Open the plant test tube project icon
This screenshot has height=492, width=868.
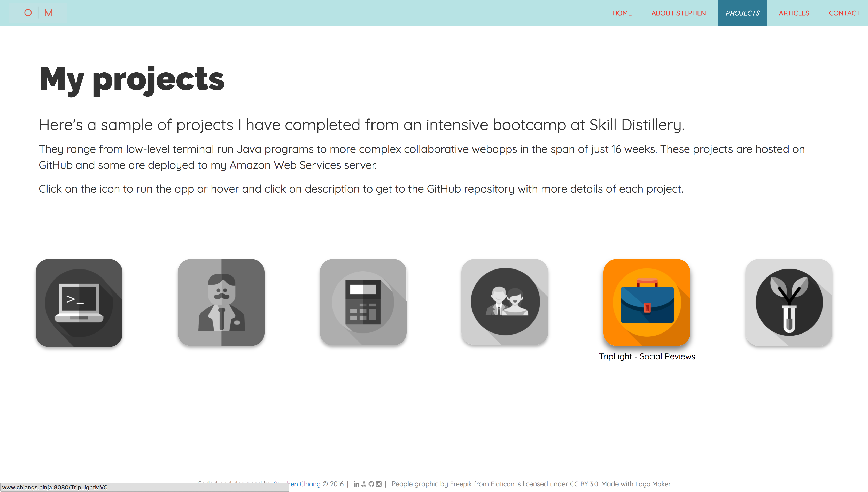coord(789,303)
